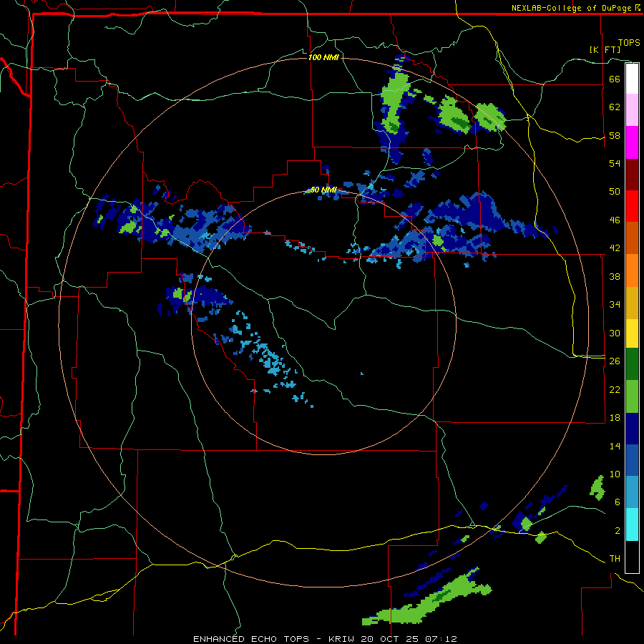Click the 2 legend value
Viewport: 644px width, 644px height.
point(618,531)
